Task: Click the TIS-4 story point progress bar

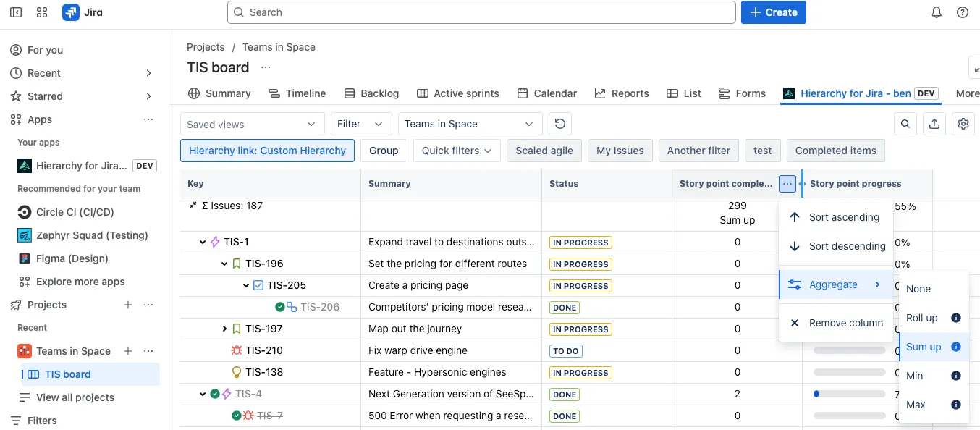Action: 849,394
